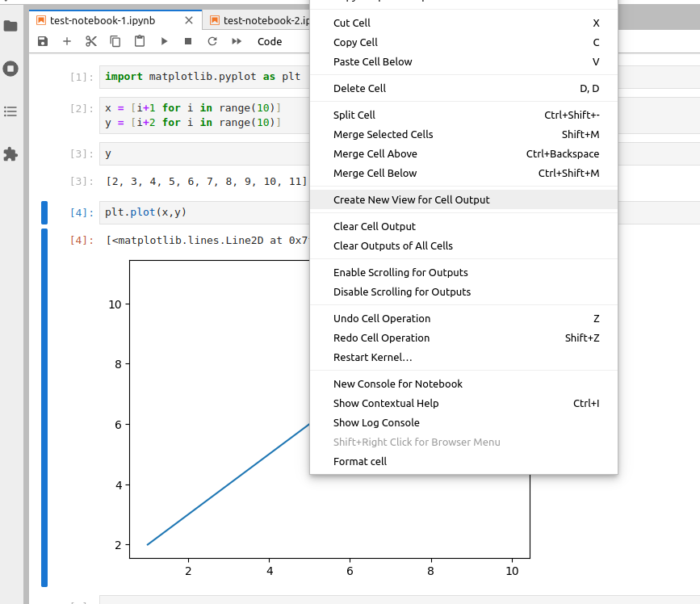Choose Merge Cell Above menu item
Screen dimensions: 700x604
coord(463,154)
